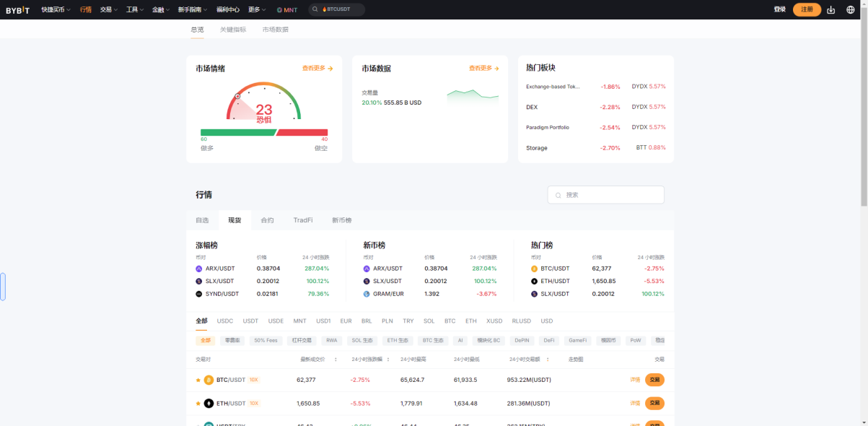
Task: Switch to the TradFi tab
Action: coord(303,220)
